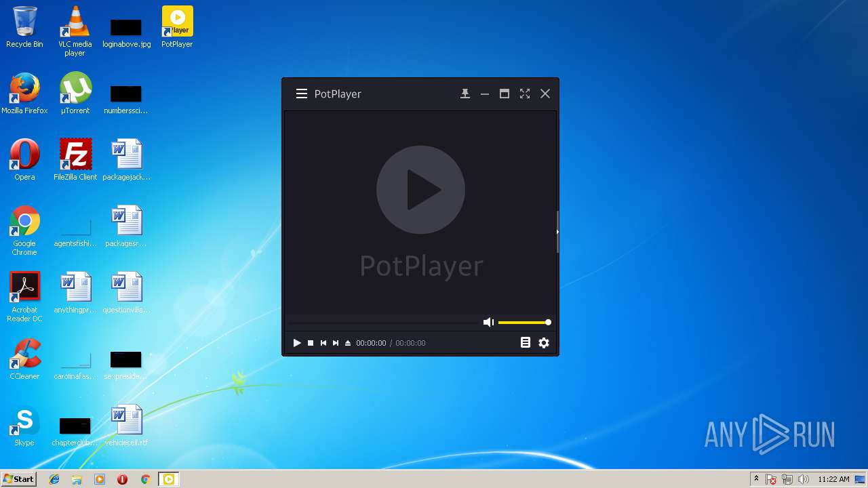Click the PotPlayer title text
Image resolution: width=868 pixels, height=488 pixels.
coord(338,94)
